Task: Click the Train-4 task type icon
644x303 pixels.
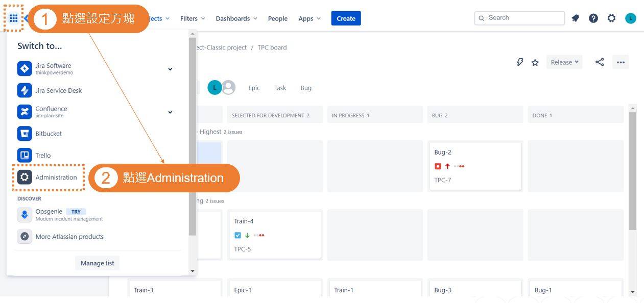Action: 237,235
